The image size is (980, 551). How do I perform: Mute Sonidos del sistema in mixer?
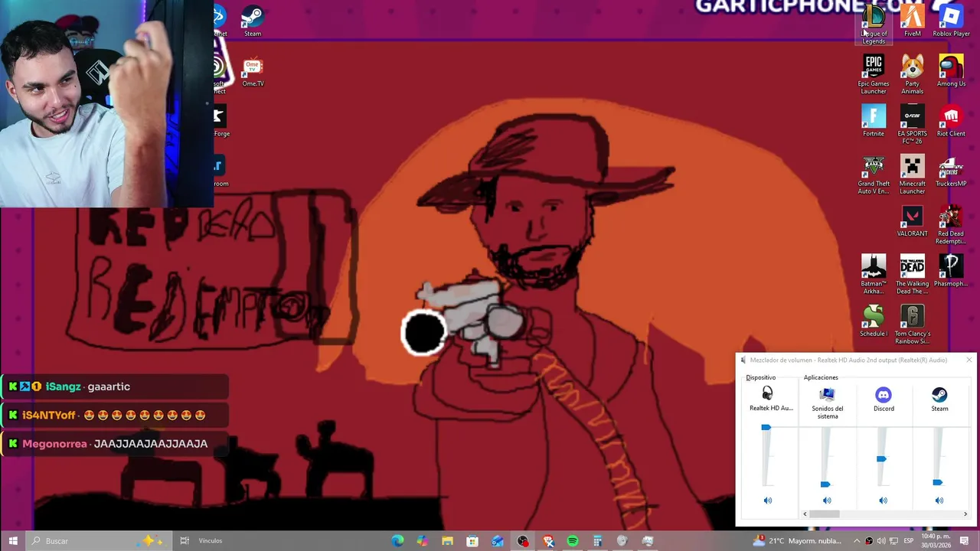[827, 500]
